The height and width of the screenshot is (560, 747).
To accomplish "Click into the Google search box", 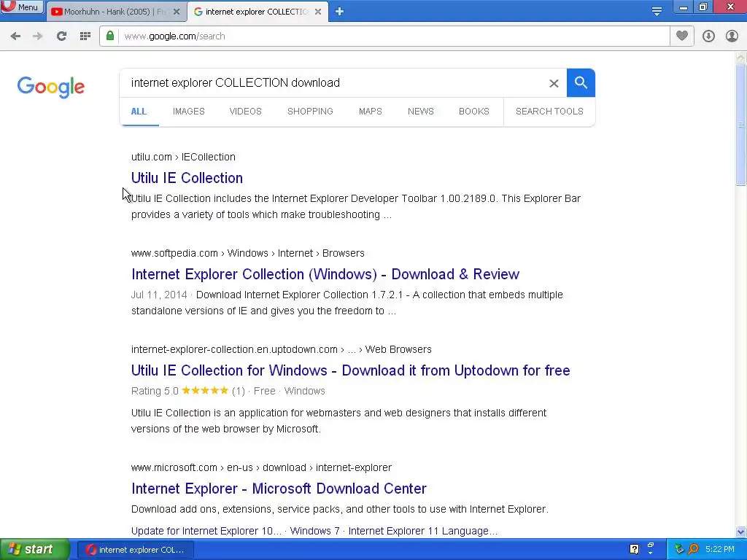I will 333,83.
